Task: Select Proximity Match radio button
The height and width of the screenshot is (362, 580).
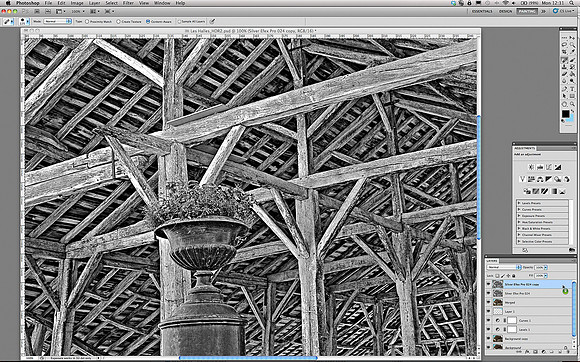Action: pos(87,22)
